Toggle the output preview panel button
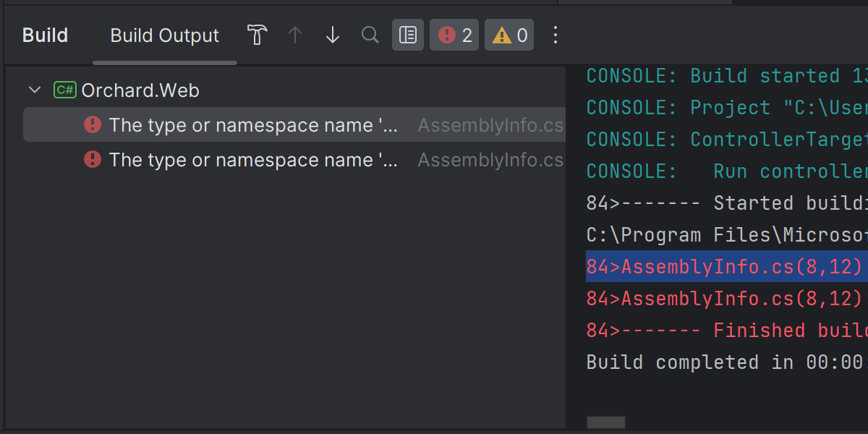This screenshot has height=434, width=868. [x=408, y=35]
